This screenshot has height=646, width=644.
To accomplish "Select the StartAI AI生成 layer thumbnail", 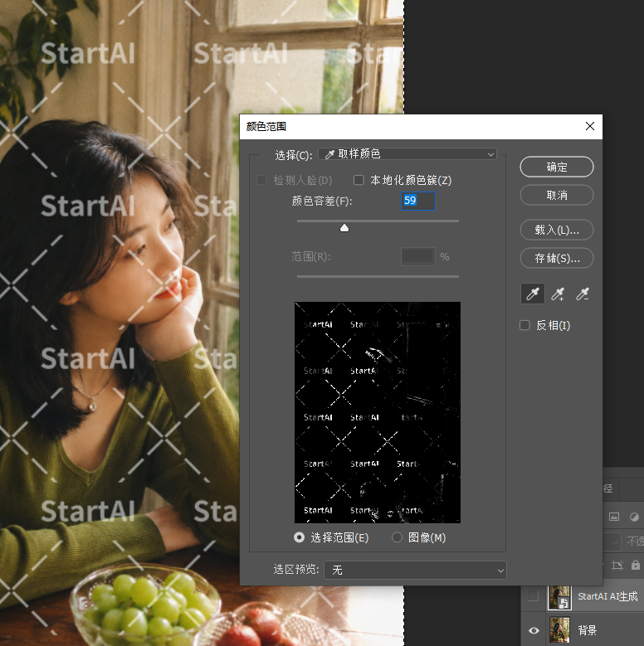I will [x=559, y=596].
